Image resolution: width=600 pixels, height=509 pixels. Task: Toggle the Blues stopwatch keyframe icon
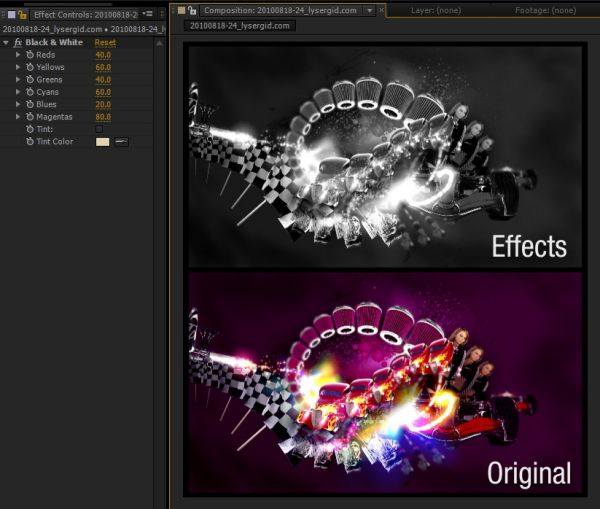[x=30, y=104]
